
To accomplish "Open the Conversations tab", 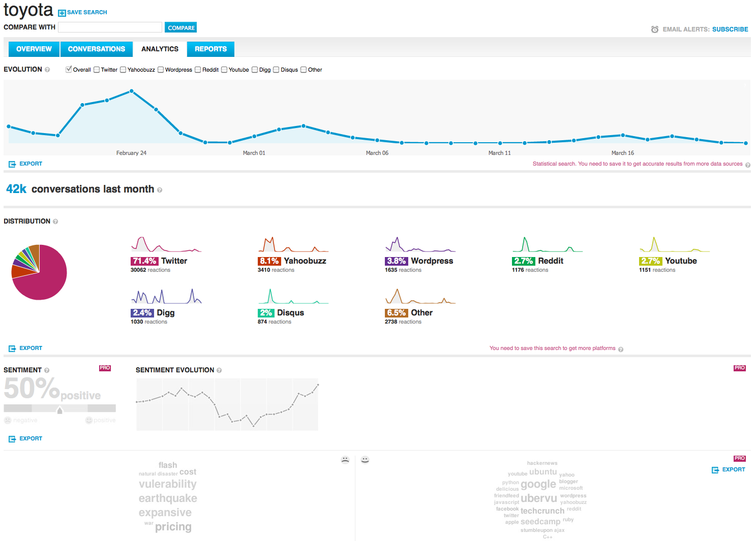I will (96, 49).
